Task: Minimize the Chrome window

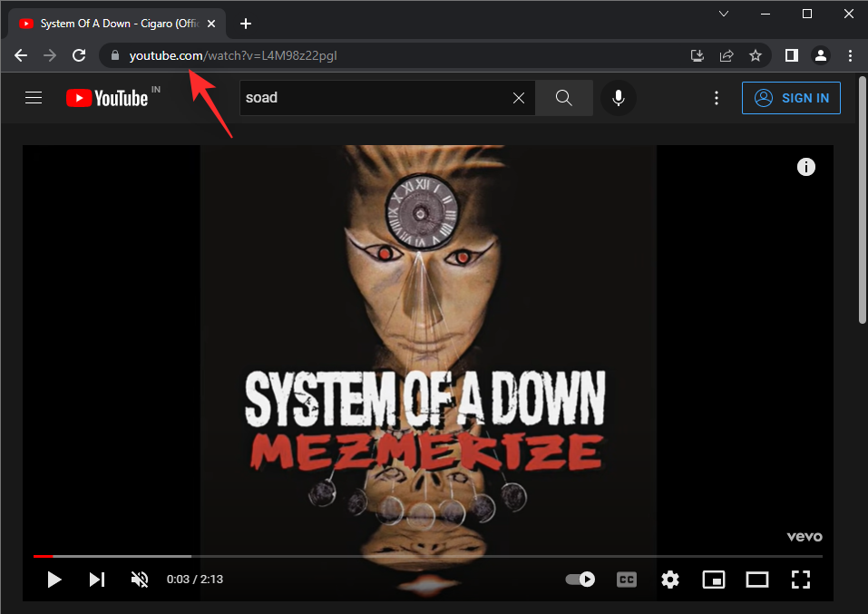Action: [x=766, y=14]
